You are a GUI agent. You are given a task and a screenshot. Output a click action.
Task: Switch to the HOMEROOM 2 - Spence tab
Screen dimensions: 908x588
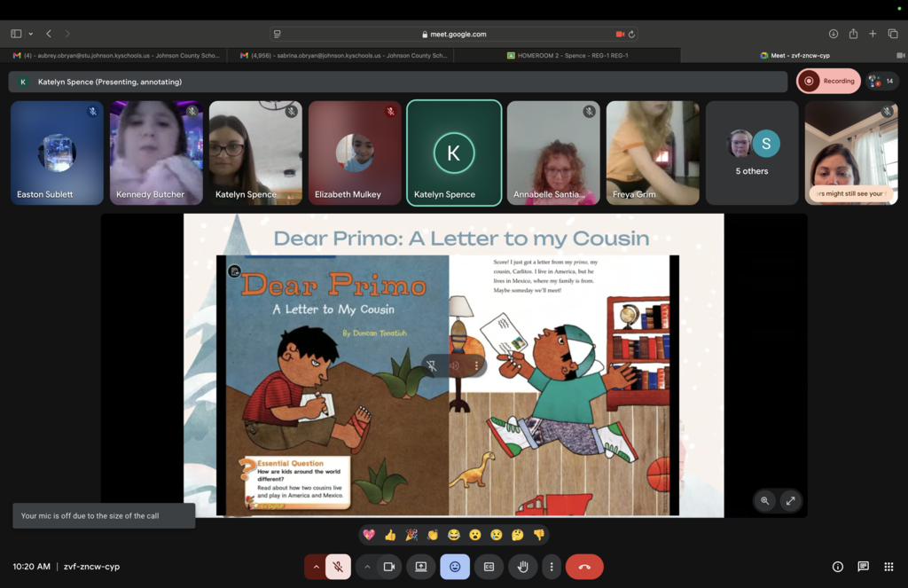tap(567, 55)
